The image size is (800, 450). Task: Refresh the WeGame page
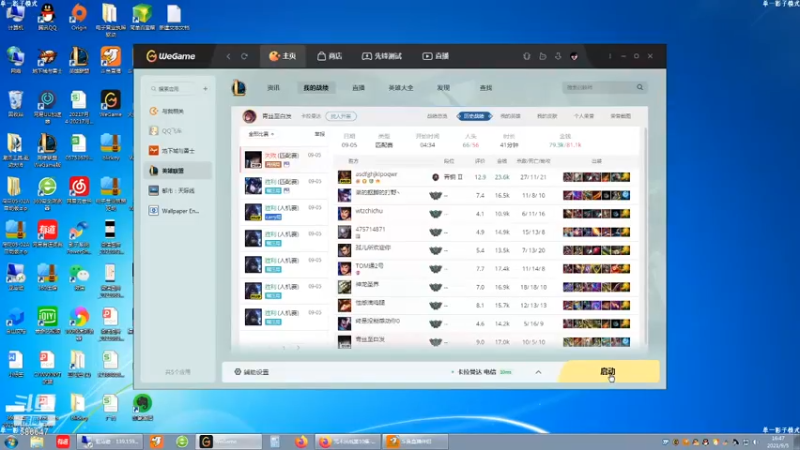244,56
